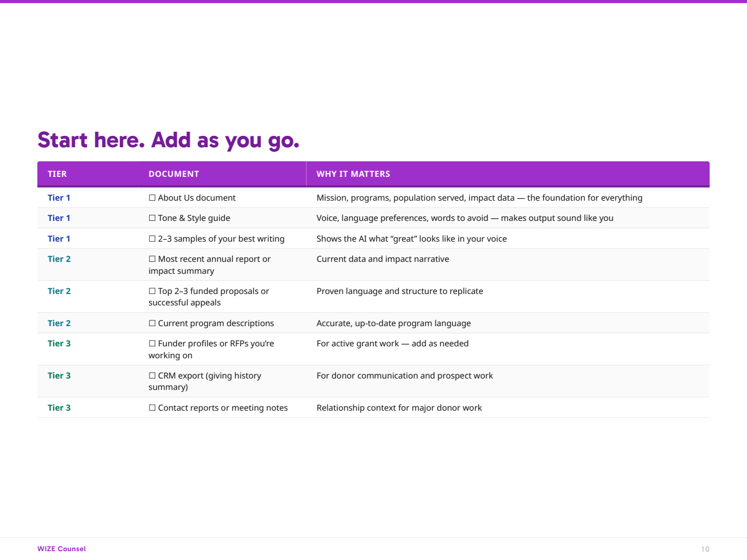Check the Tone & Style guide checkbox
This screenshot has width=747, height=560.
coord(152,218)
